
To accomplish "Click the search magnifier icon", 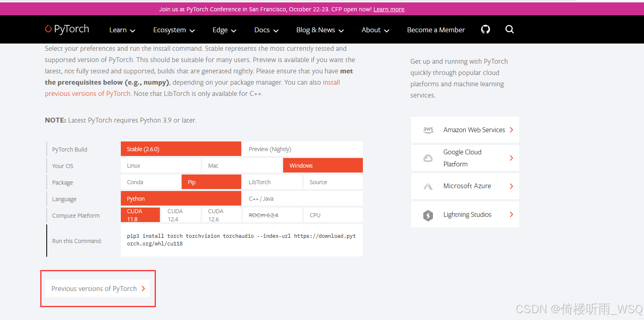I will click(509, 29).
